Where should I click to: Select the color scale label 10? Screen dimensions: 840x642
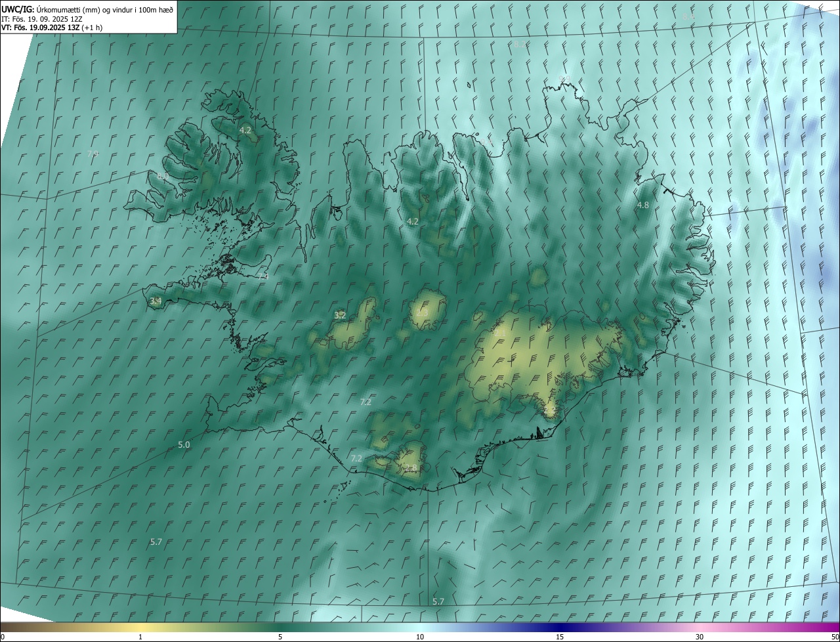point(420,637)
